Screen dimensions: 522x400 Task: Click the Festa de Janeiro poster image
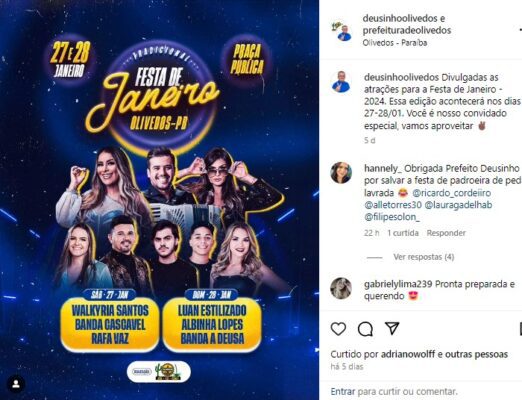[x=159, y=200]
